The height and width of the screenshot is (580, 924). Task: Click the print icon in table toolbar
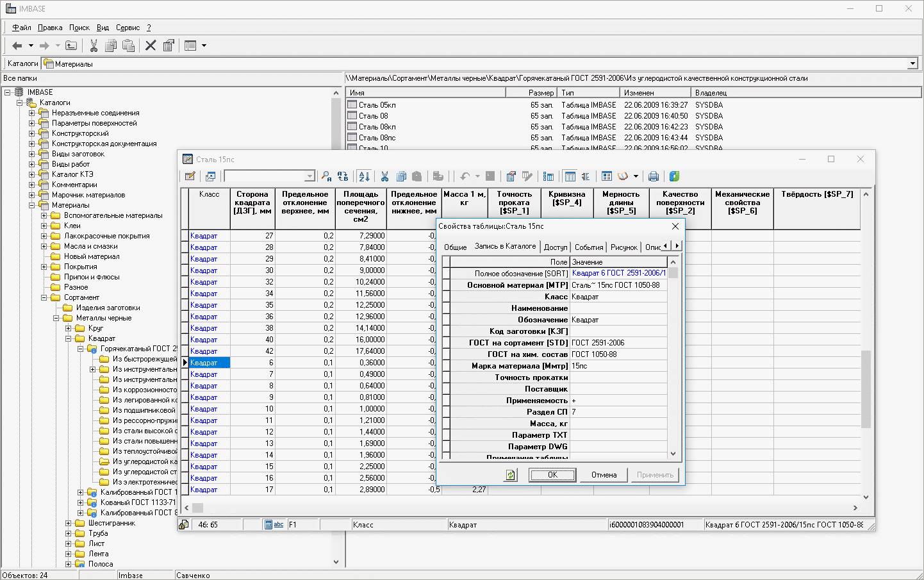tap(653, 176)
